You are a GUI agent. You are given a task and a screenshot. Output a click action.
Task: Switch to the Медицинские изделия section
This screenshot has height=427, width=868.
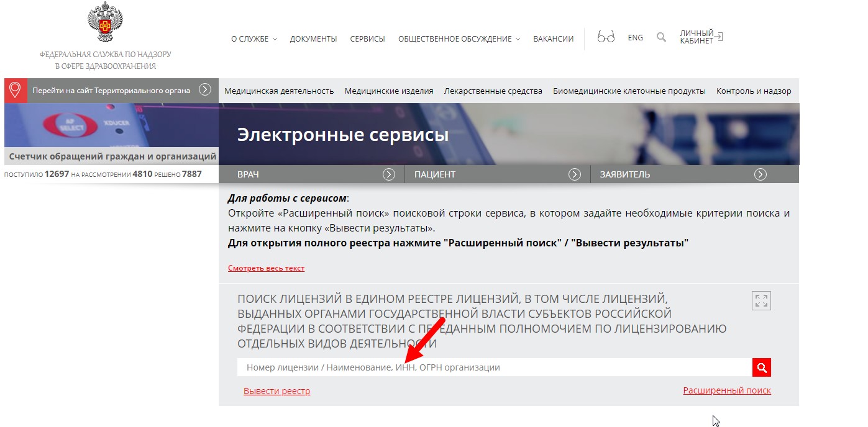[x=390, y=90]
